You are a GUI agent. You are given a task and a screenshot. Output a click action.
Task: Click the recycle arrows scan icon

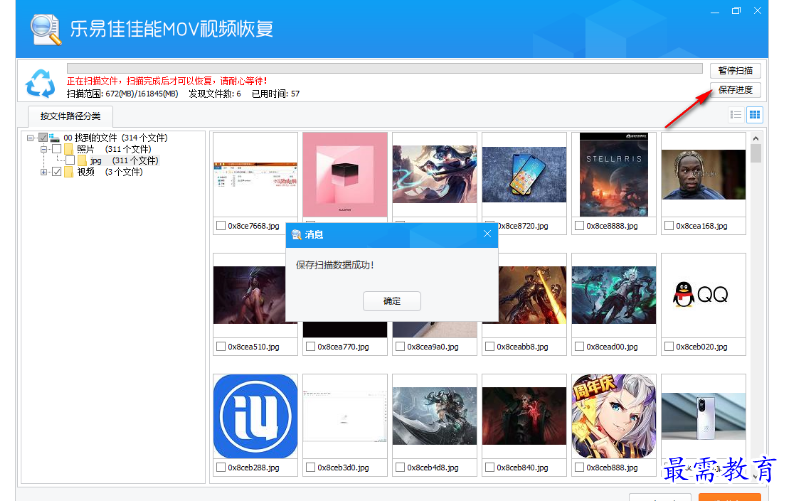(41, 81)
